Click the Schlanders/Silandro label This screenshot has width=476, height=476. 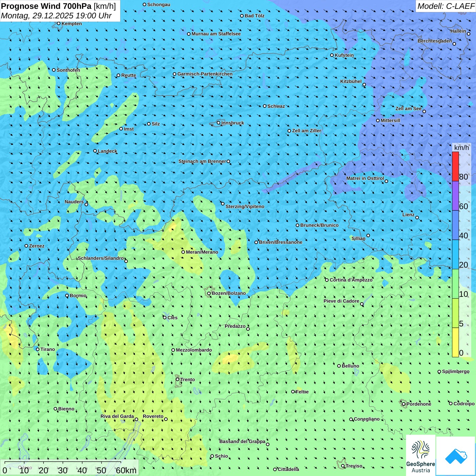coord(101,258)
